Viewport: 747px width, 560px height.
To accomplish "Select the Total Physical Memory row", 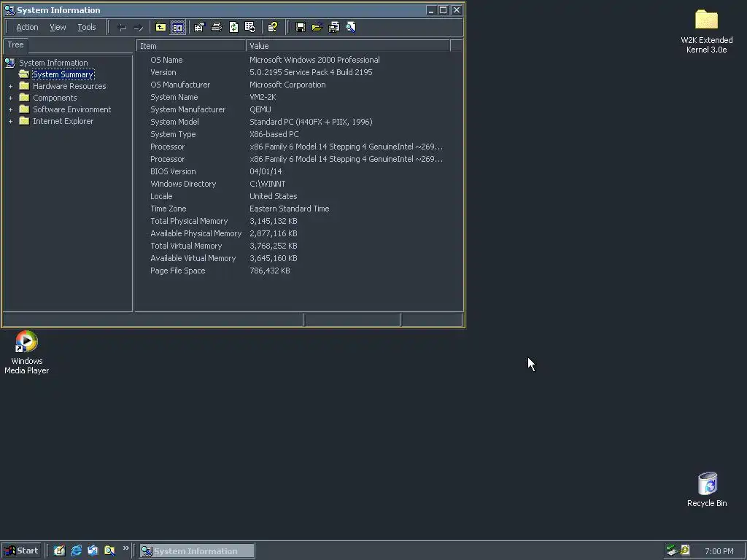I will 299,221.
